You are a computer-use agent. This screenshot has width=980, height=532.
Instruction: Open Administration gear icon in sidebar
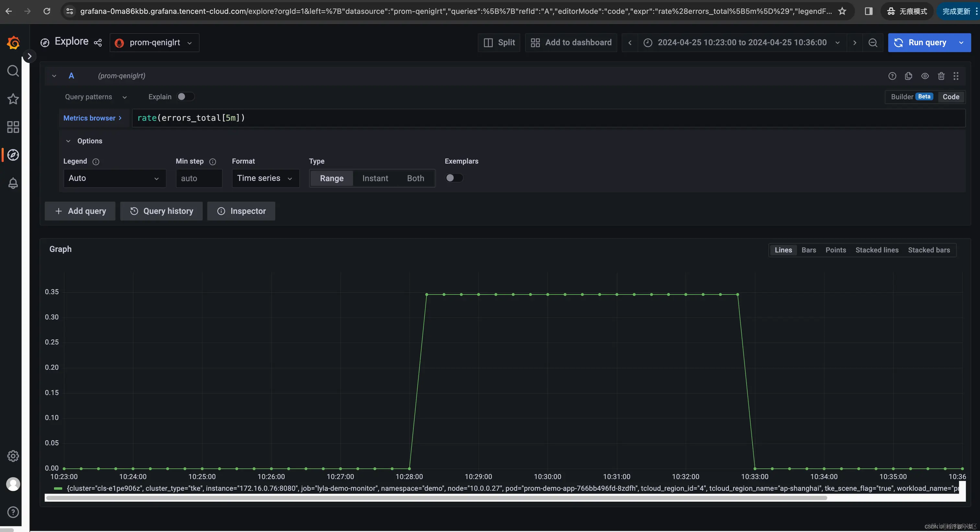coord(13,456)
